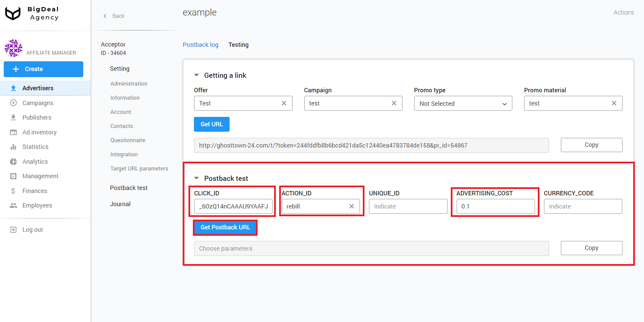
Task: Open the Promo type dropdown
Action: point(463,103)
